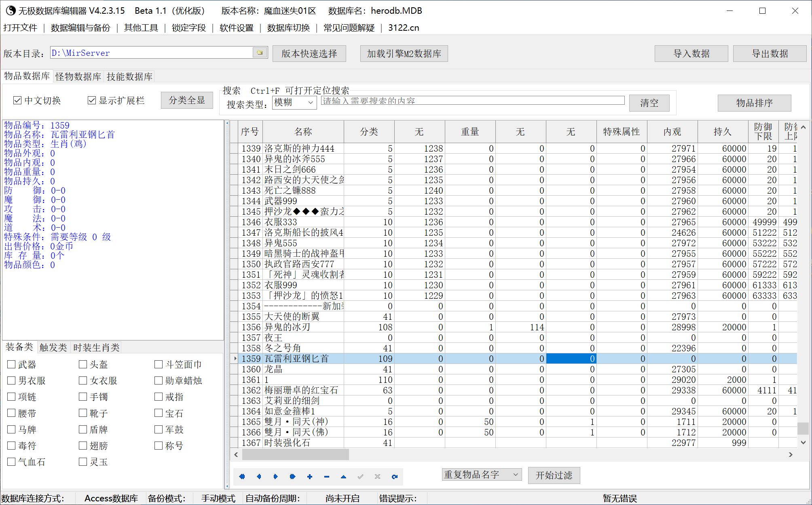Switch to 触发类 tab

click(x=53, y=347)
